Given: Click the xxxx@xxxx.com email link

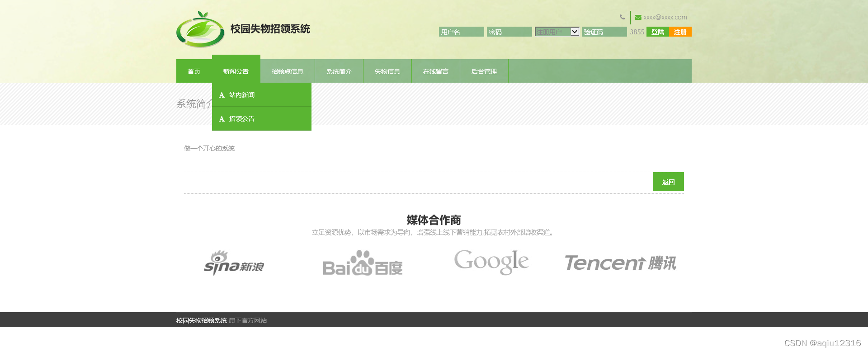Looking at the screenshot, I should pos(665,17).
